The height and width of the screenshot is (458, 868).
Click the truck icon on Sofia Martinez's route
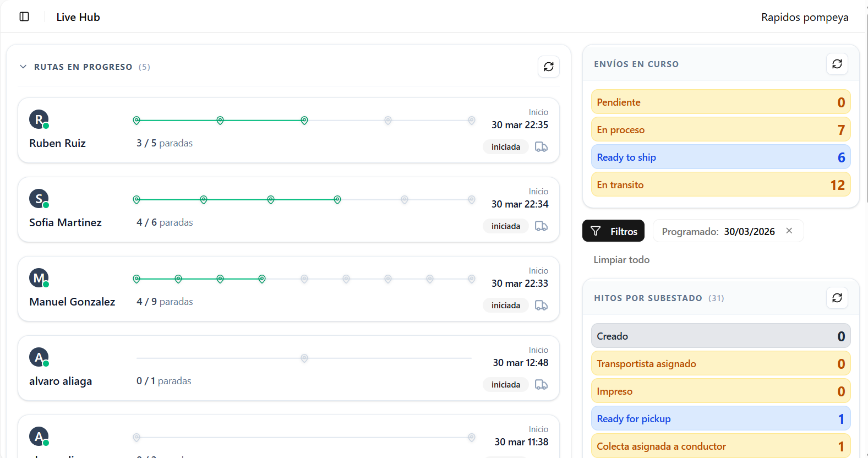click(x=541, y=226)
